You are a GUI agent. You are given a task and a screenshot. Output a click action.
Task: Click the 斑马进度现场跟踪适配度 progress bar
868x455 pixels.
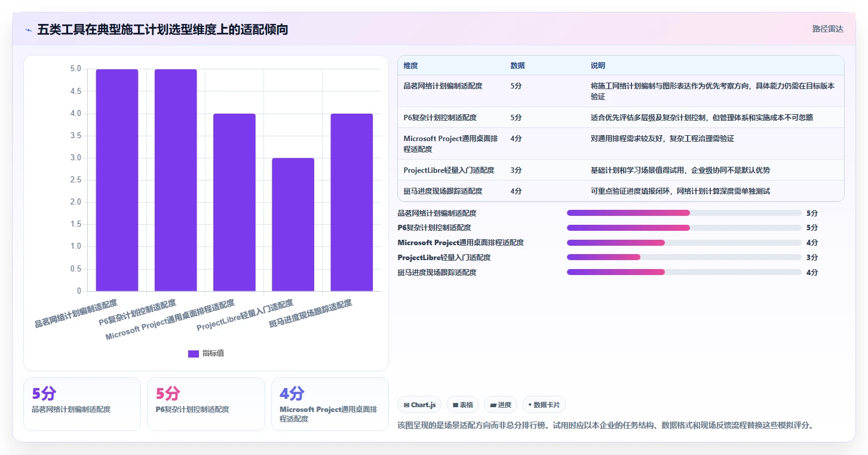(684, 272)
